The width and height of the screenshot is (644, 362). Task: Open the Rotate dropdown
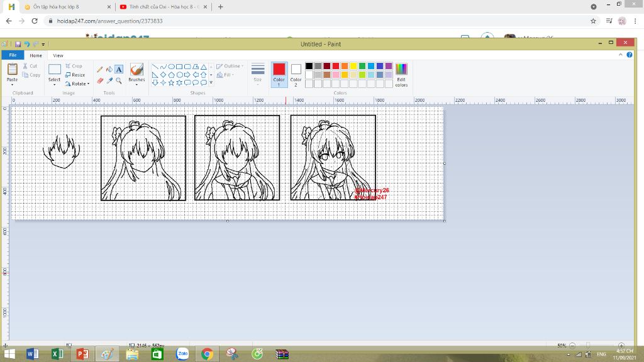coord(77,84)
